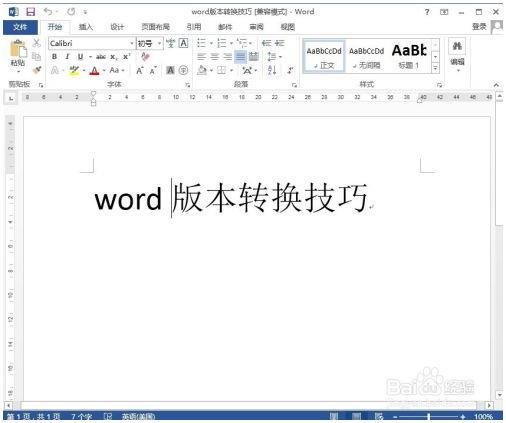The image size is (506, 423).
Task: Click the Borders icon
Action: (221, 70)
